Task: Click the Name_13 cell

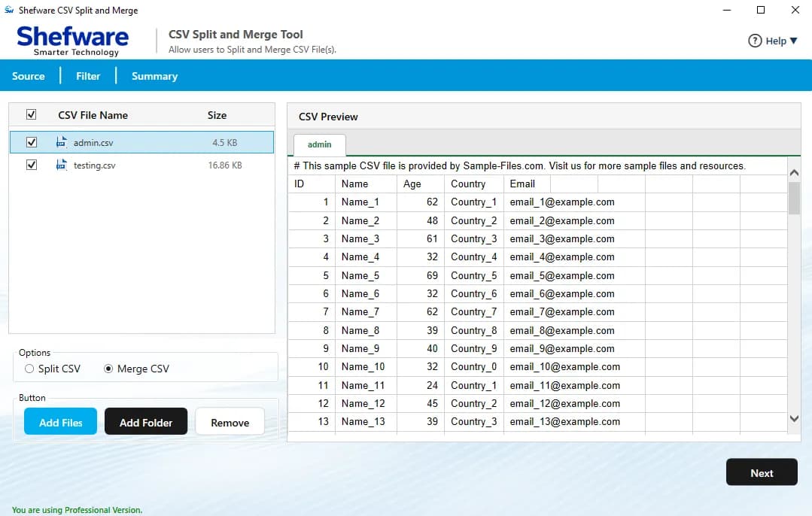Action: [x=366, y=422]
